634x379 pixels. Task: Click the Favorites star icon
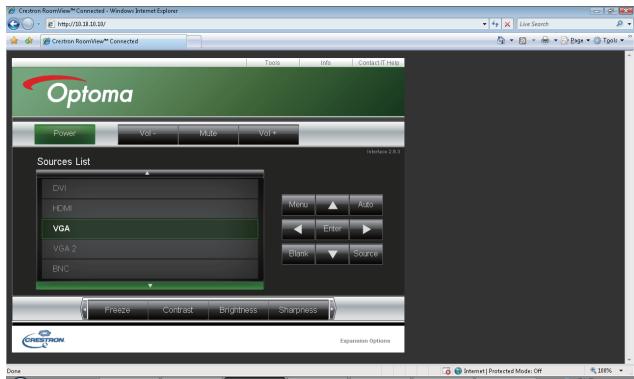[x=14, y=40]
